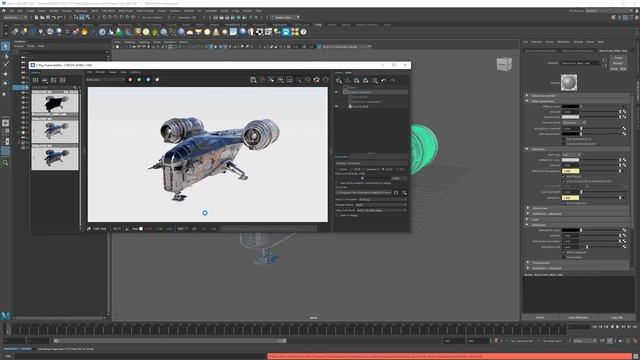Select the Gamma 2.2 radio option
Screen dimensions: 640x360
coord(364,169)
